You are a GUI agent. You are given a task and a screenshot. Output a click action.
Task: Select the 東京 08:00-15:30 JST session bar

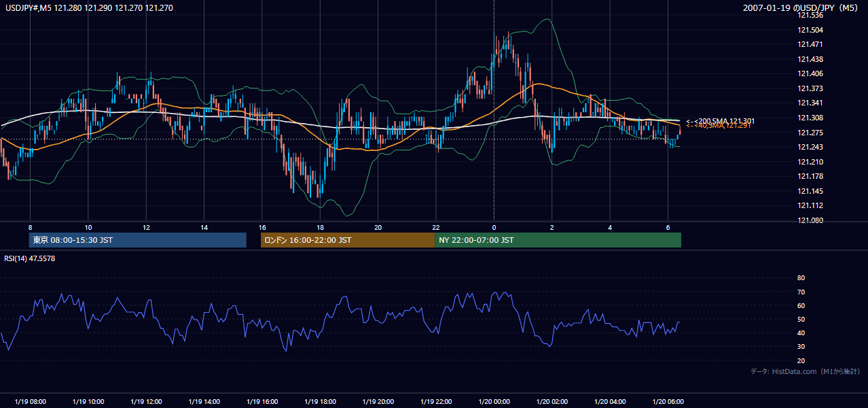tap(138, 240)
